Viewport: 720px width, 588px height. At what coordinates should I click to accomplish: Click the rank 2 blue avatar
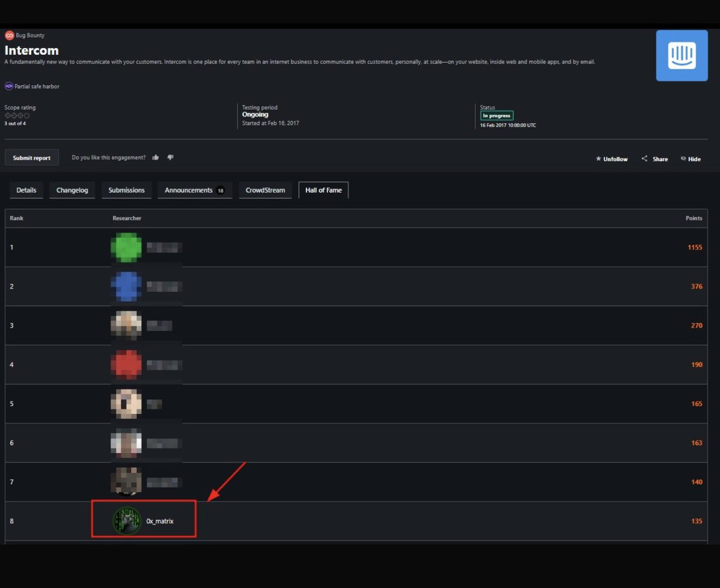(x=126, y=286)
